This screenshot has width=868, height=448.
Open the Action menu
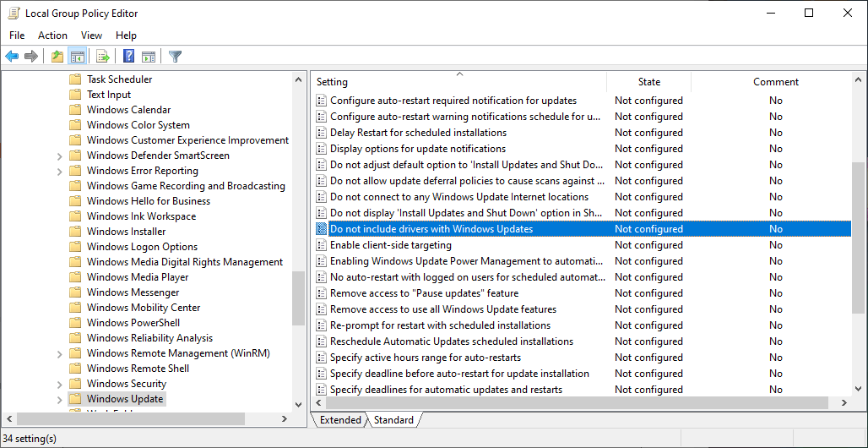pos(52,36)
